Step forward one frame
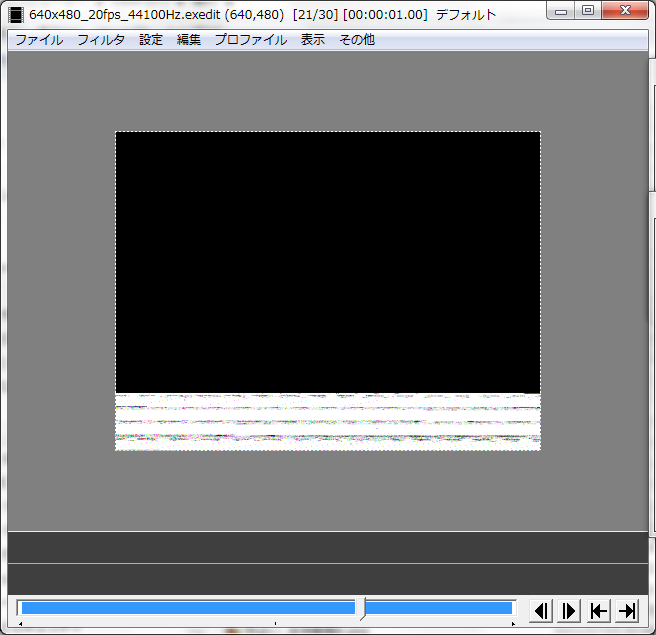Image resolution: width=656 pixels, height=635 pixels. click(x=569, y=611)
